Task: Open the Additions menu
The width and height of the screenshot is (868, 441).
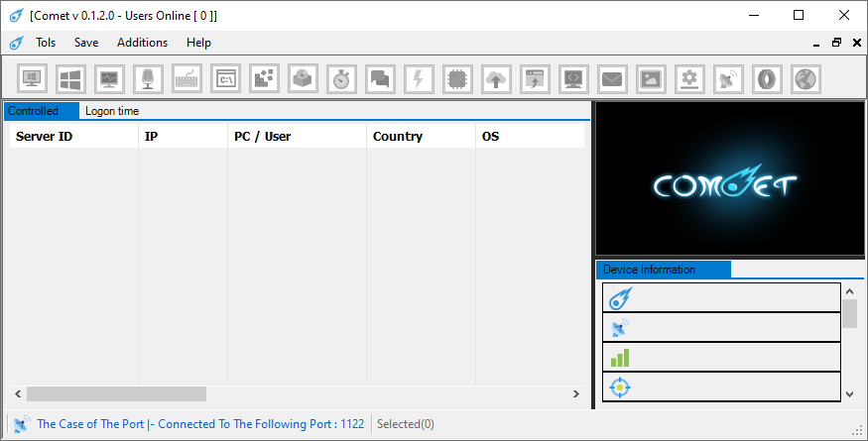Action: [x=142, y=43]
